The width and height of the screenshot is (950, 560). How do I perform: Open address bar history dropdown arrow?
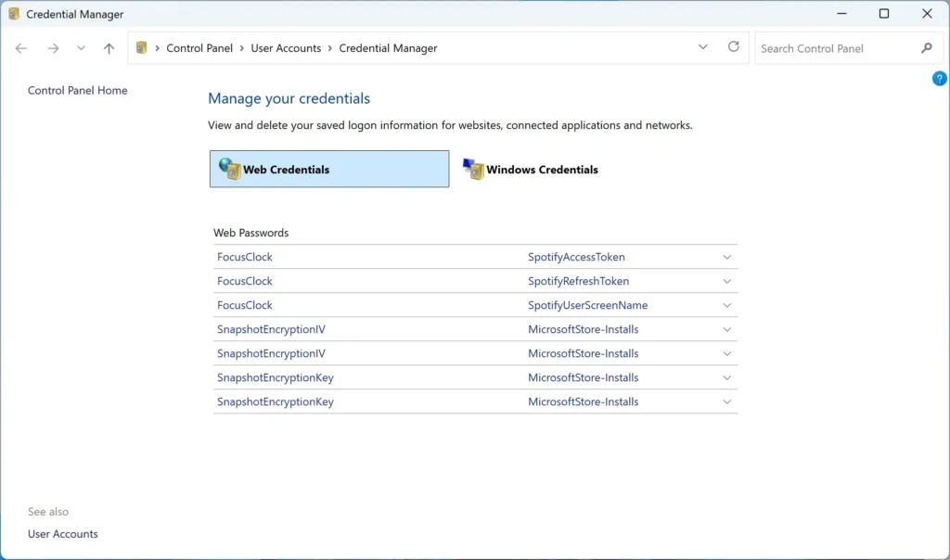tap(703, 46)
